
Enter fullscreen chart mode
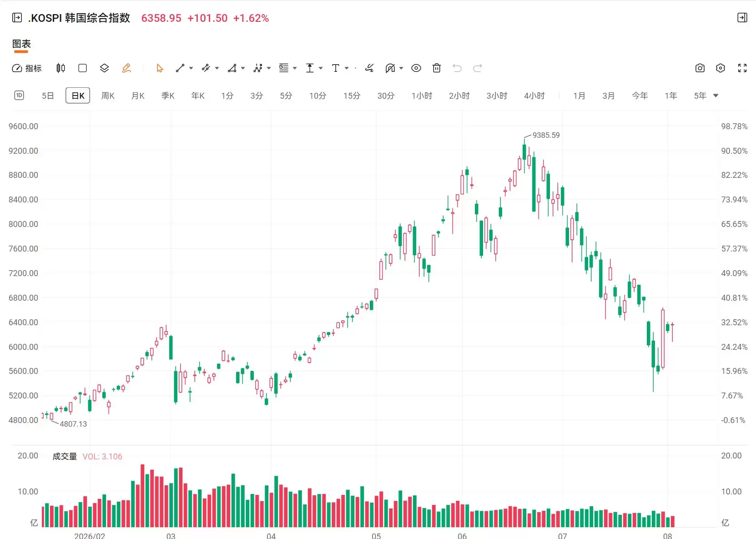[742, 68]
